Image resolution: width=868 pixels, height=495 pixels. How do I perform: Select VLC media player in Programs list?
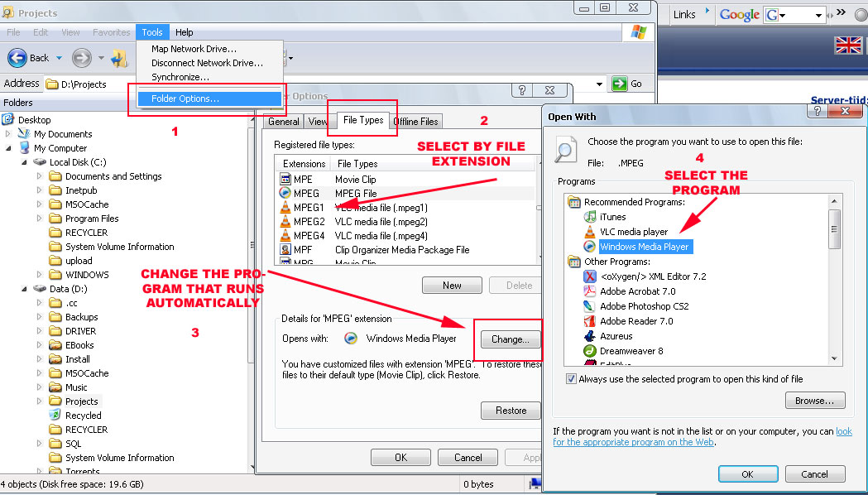click(634, 232)
